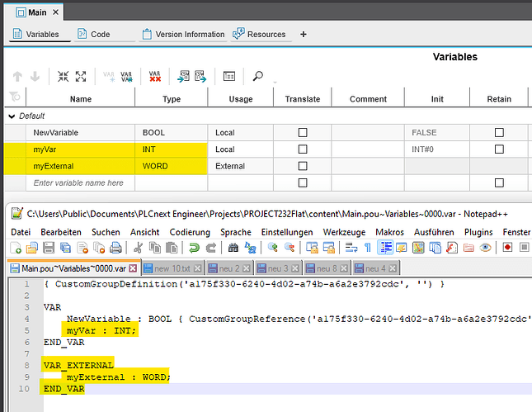Viewport: 532px width, 412px height.
Task: Open the Einstellungen menu
Action: point(287,232)
